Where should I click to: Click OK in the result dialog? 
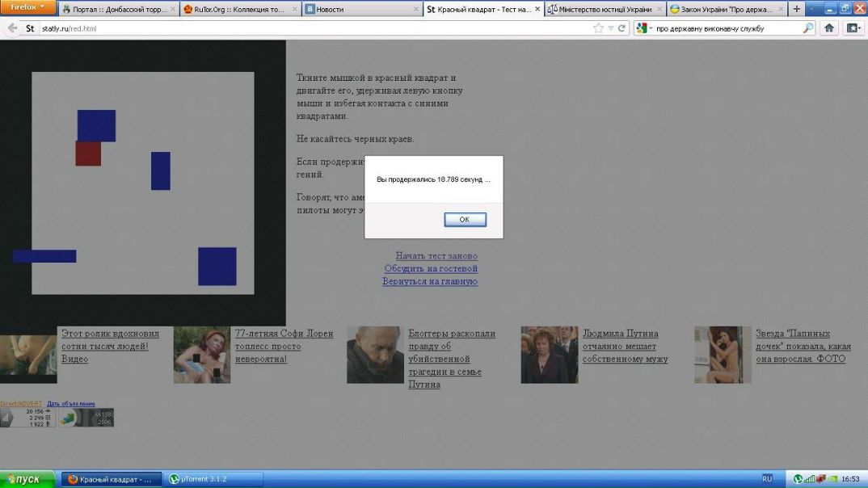(x=465, y=220)
